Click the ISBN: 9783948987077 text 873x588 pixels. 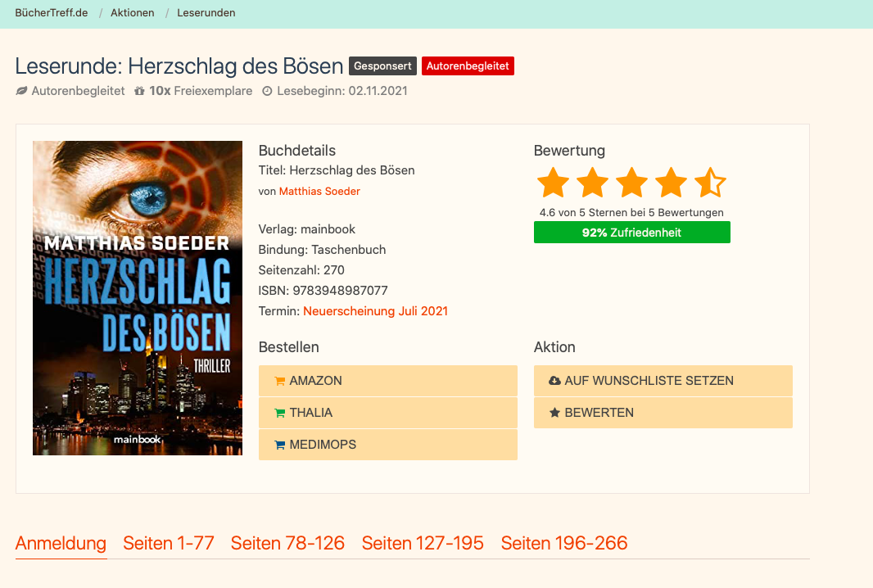pos(323,290)
